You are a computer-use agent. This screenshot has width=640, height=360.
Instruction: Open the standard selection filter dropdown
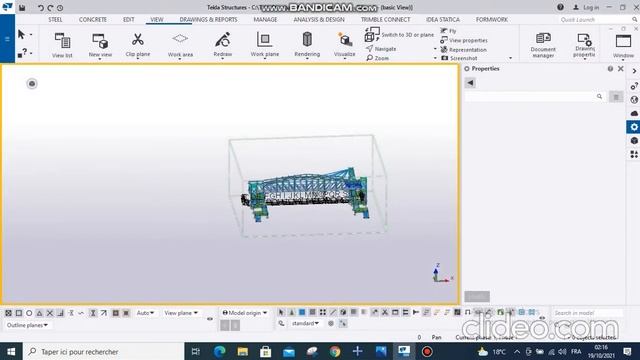pyautogui.click(x=305, y=323)
